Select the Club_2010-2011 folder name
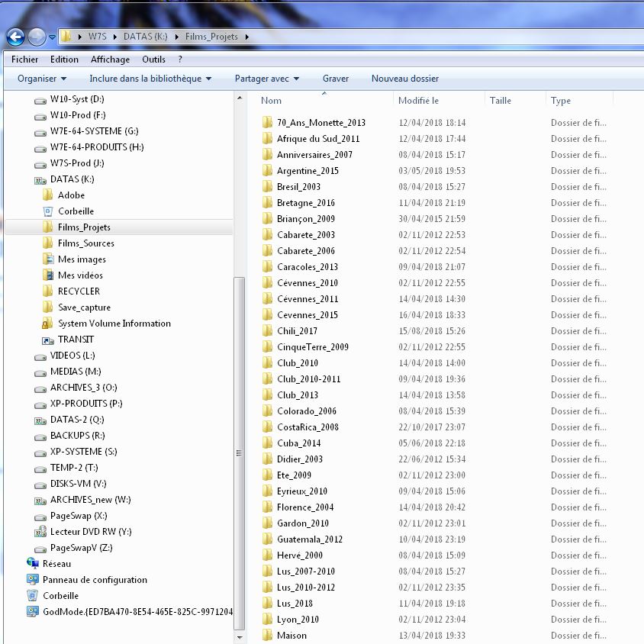Viewport: 644px width, 644px height. point(308,379)
